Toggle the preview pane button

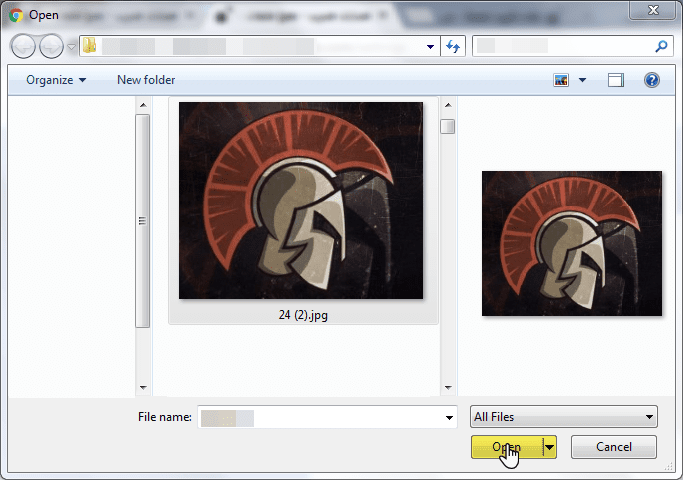point(616,80)
